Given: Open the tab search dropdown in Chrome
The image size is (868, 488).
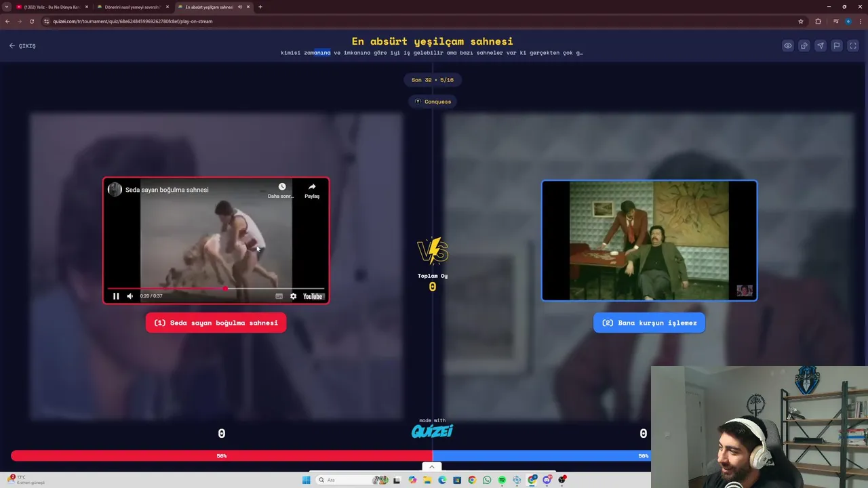Looking at the screenshot, I should [7, 7].
